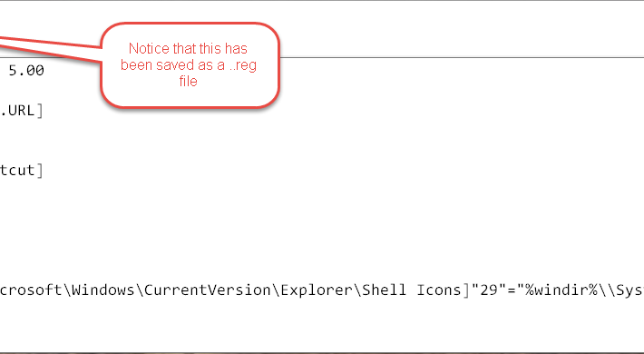Click the red callout pointer tail
Image resolution: width=644 pixels, height=354 pixels.
pos(49,48)
